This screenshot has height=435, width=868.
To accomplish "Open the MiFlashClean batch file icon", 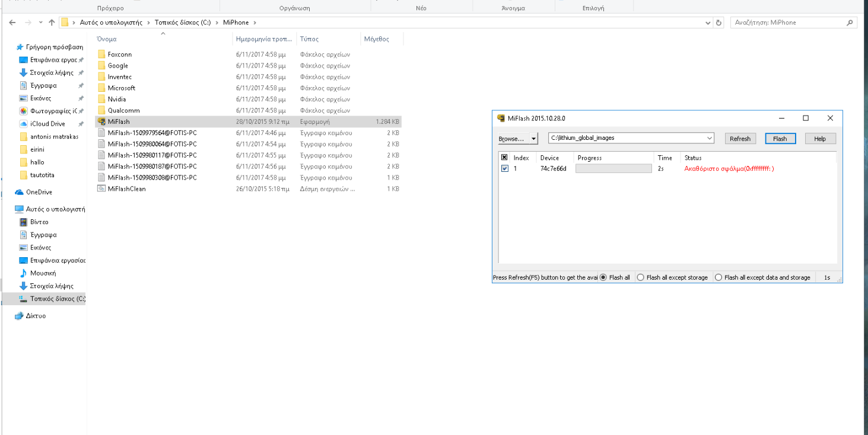I will pos(101,189).
